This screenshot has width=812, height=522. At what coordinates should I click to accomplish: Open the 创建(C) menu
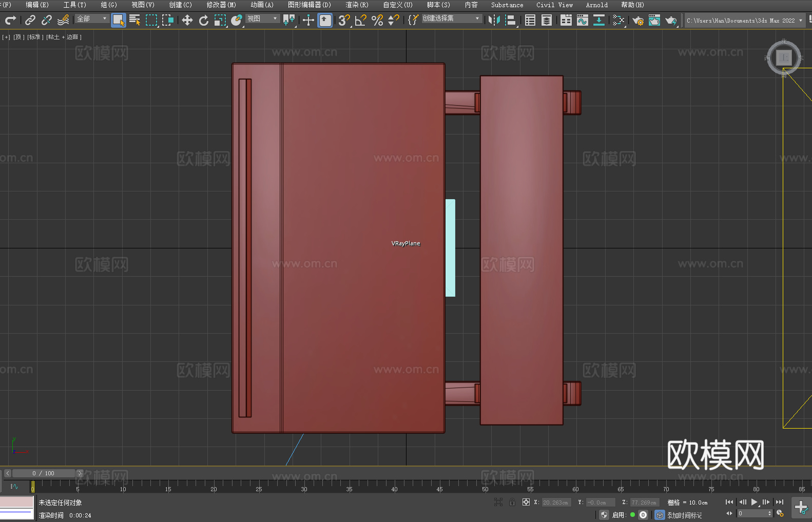coord(180,5)
